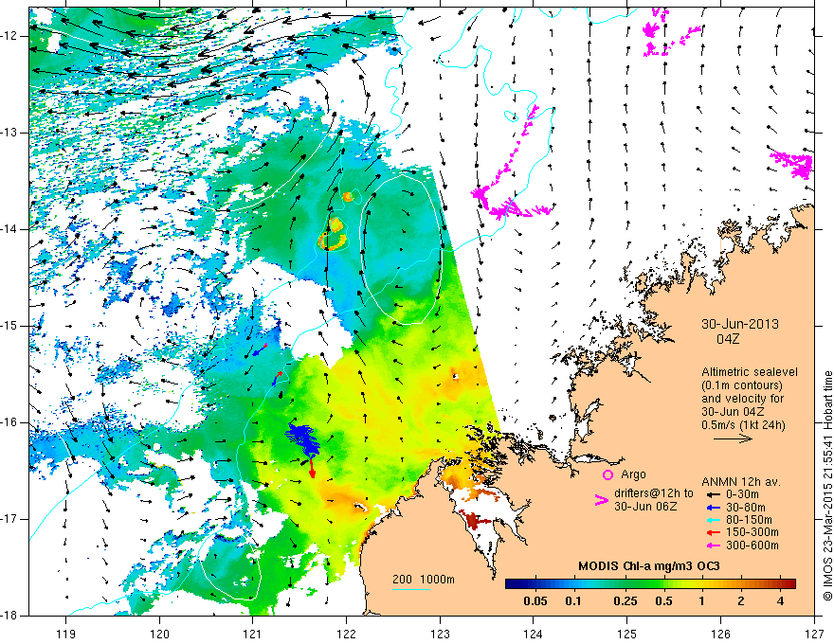Click the magenta Argo circle legend symbol
834x644 pixels.
[607, 474]
